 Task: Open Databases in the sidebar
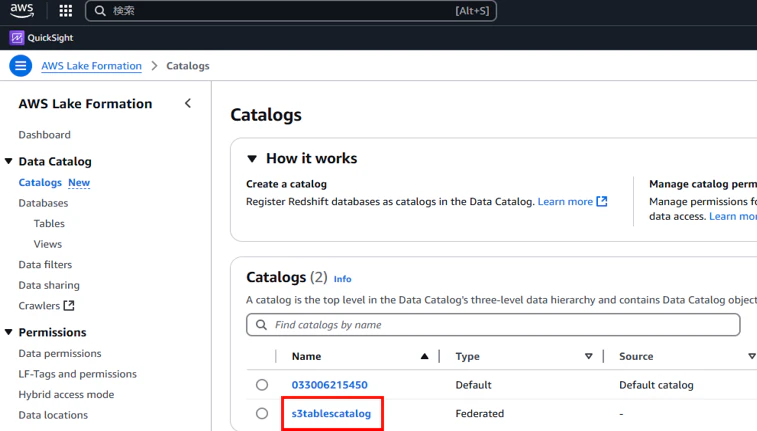point(43,203)
